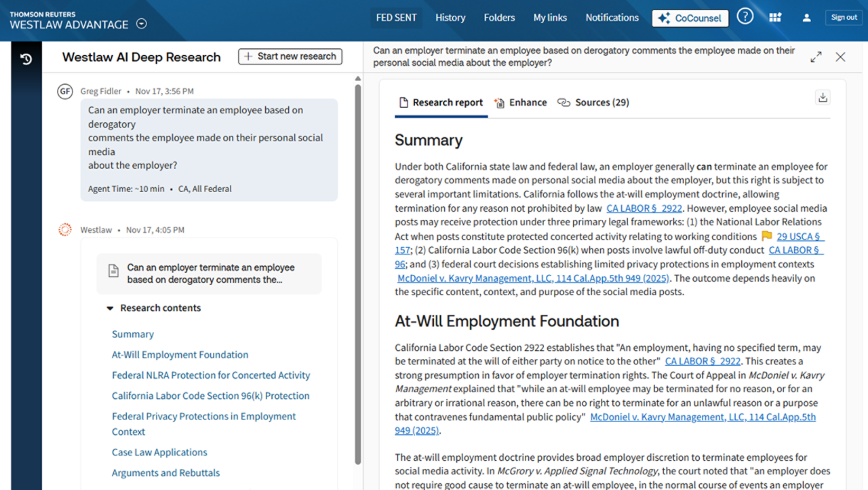This screenshot has width=868, height=490.
Task: Collapse the Research contents section
Action: (x=111, y=307)
